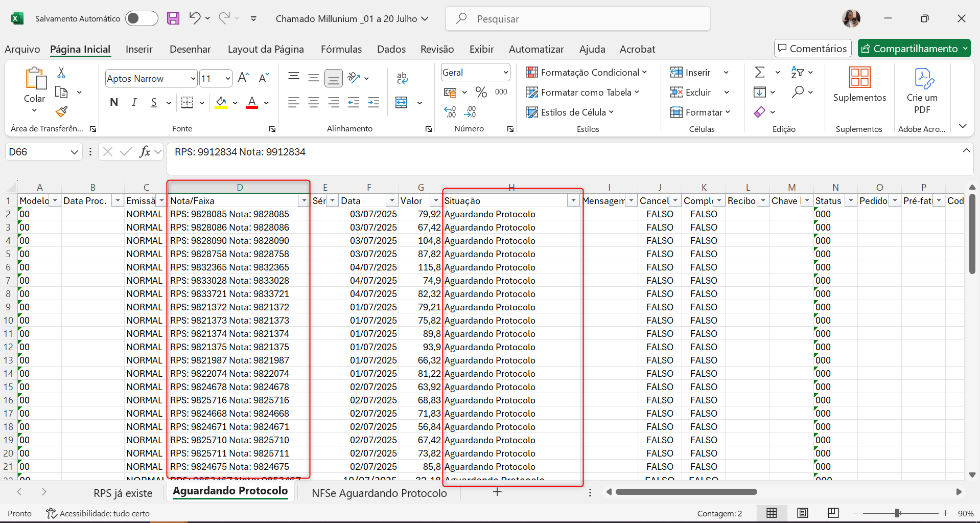Switch to Page Layout view in status bar
The image size is (980, 523).
(x=803, y=513)
